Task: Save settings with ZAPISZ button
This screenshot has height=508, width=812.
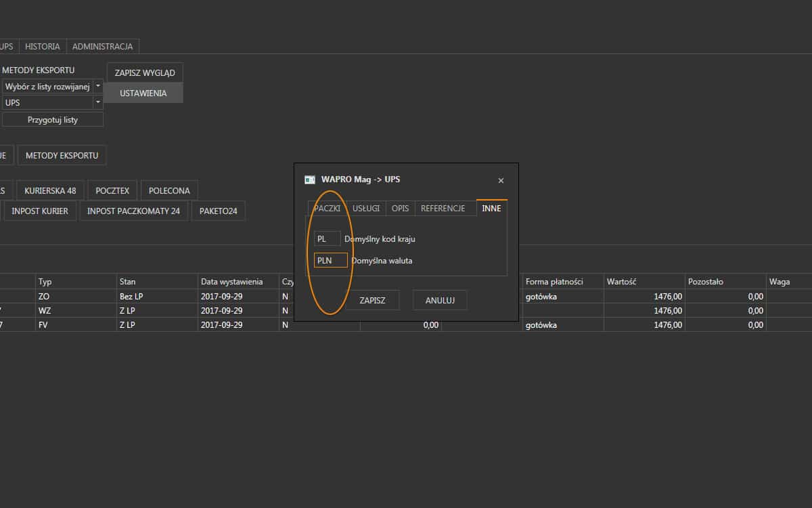Action: click(372, 300)
